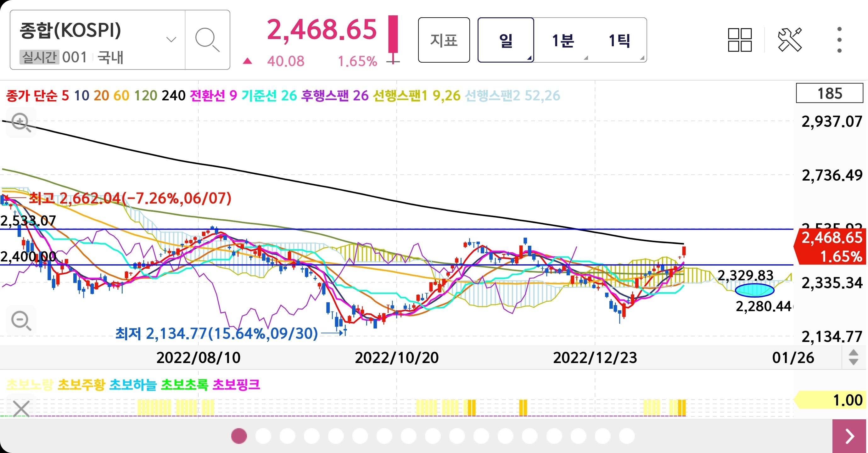Open the 1분 minute interval dropdown

pyautogui.click(x=563, y=41)
